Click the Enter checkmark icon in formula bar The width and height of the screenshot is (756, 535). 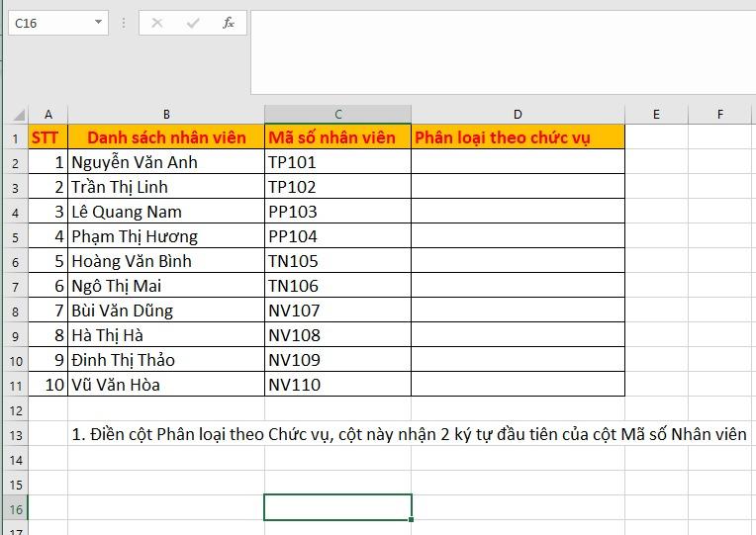[x=192, y=23]
